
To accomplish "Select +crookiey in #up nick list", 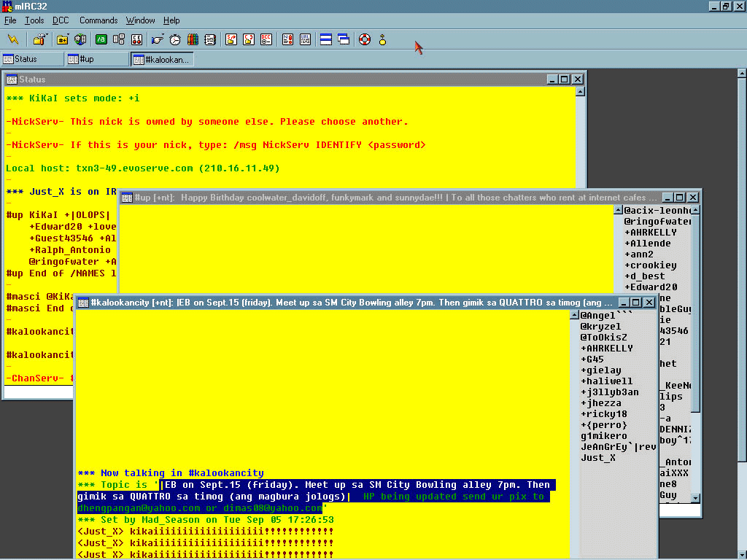I will [x=650, y=265].
